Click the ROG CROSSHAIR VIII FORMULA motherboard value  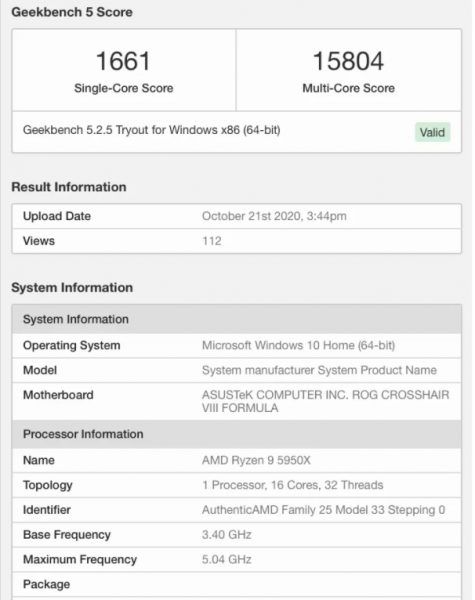[325, 401]
